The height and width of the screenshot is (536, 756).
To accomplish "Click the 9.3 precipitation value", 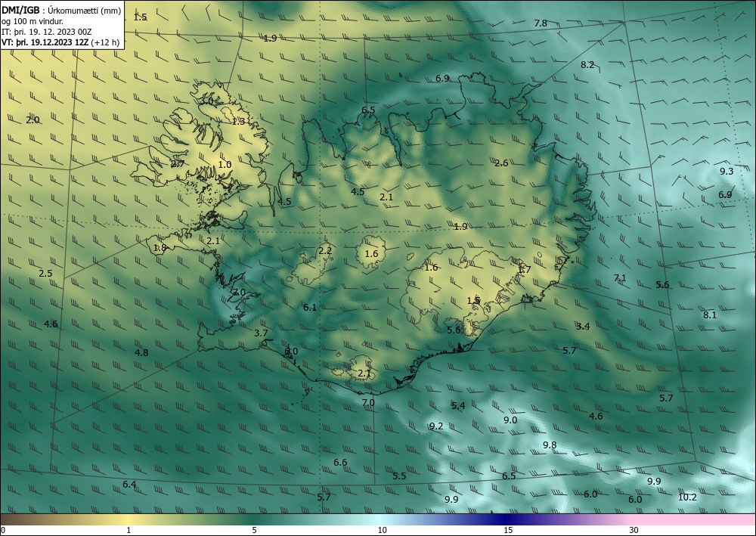I will (x=727, y=171).
